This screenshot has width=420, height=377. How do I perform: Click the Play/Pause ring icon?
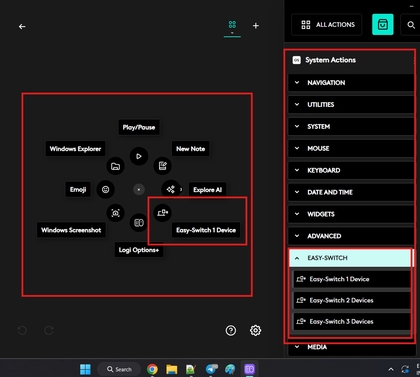pos(139,156)
